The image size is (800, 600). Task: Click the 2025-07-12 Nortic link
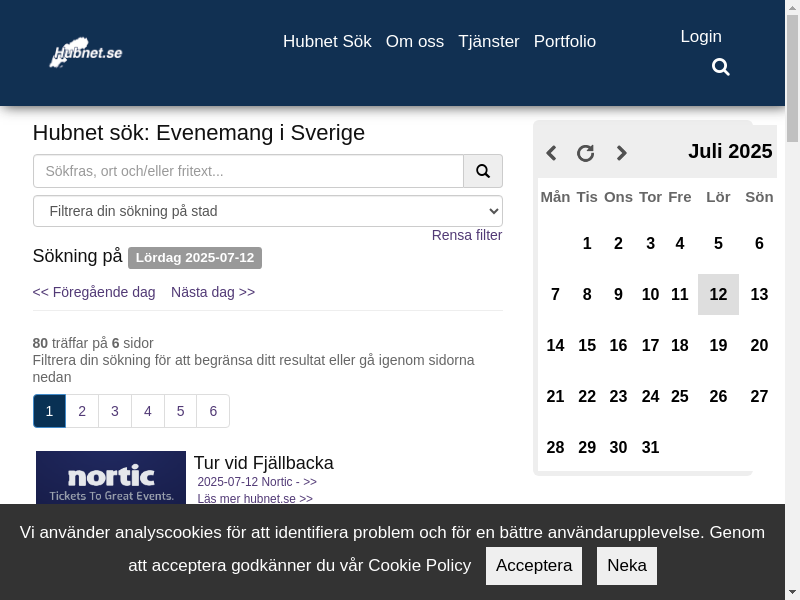257,482
